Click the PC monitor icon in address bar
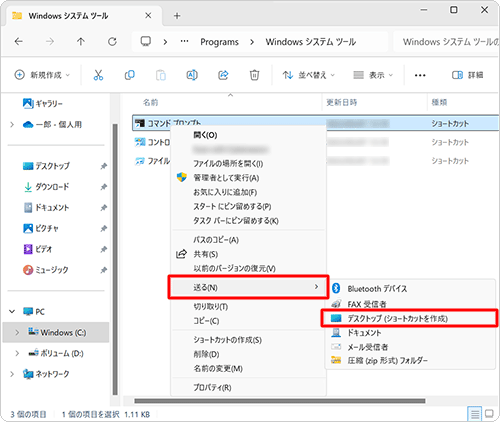The width and height of the screenshot is (500, 422). pyautogui.click(x=146, y=42)
